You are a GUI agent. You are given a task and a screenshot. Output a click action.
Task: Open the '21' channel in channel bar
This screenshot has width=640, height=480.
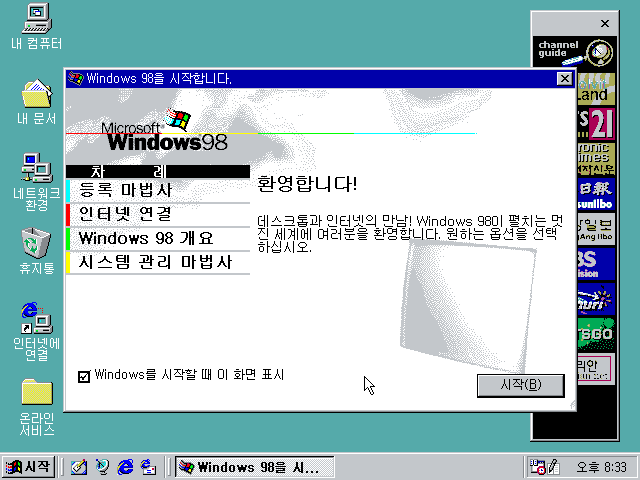click(596, 124)
